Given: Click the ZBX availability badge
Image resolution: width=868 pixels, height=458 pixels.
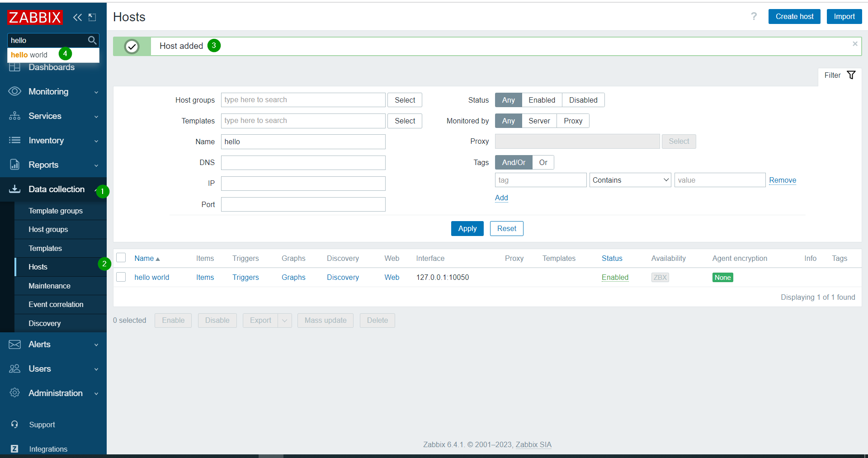Looking at the screenshot, I should [x=660, y=277].
